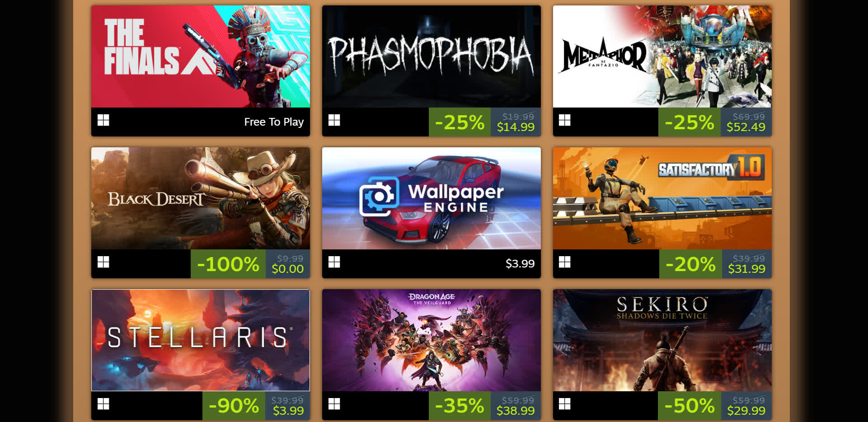This screenshot has height=422, width=868.
Task: View the Satisfactory 1.0 banner
Action: (x=662, y=198)
